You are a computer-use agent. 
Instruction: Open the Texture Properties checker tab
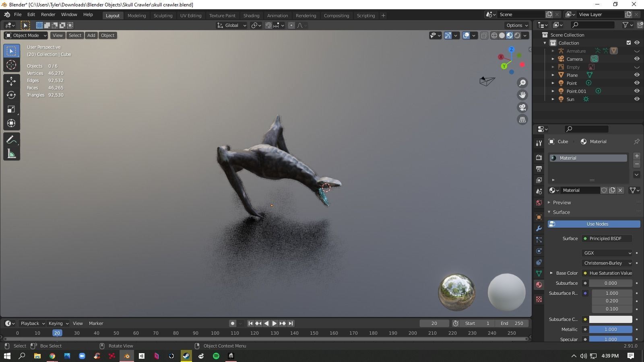point(539,299)
